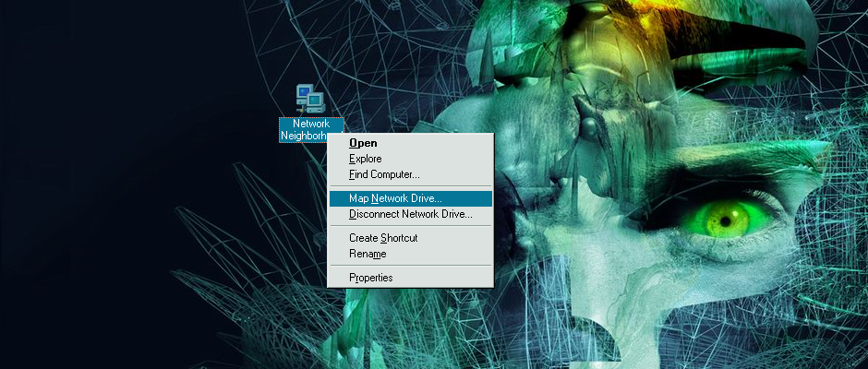Select Disconnect Network Drive... option

click(x=410, y=214)
